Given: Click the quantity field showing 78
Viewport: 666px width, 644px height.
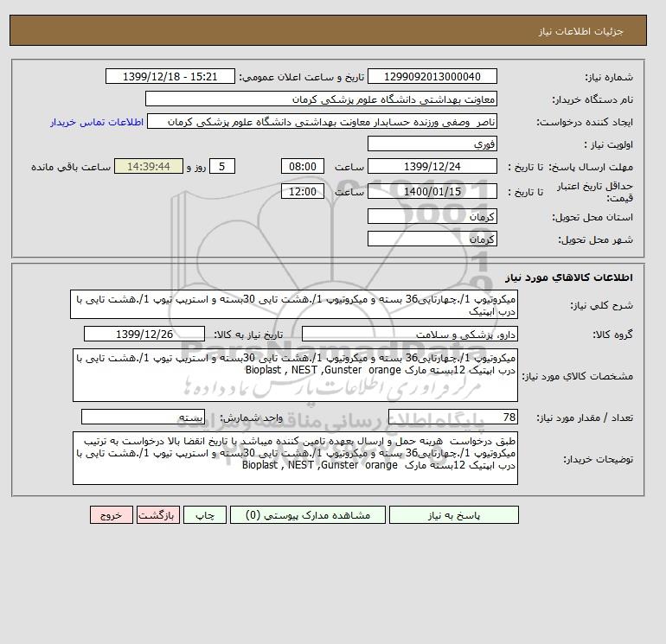Looking at the screenshot, I should coord(452,417).
